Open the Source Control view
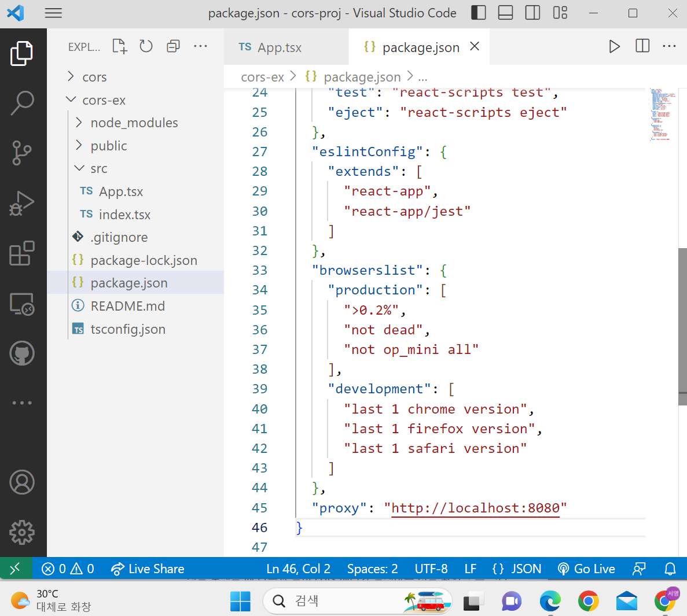 [22, 153]
